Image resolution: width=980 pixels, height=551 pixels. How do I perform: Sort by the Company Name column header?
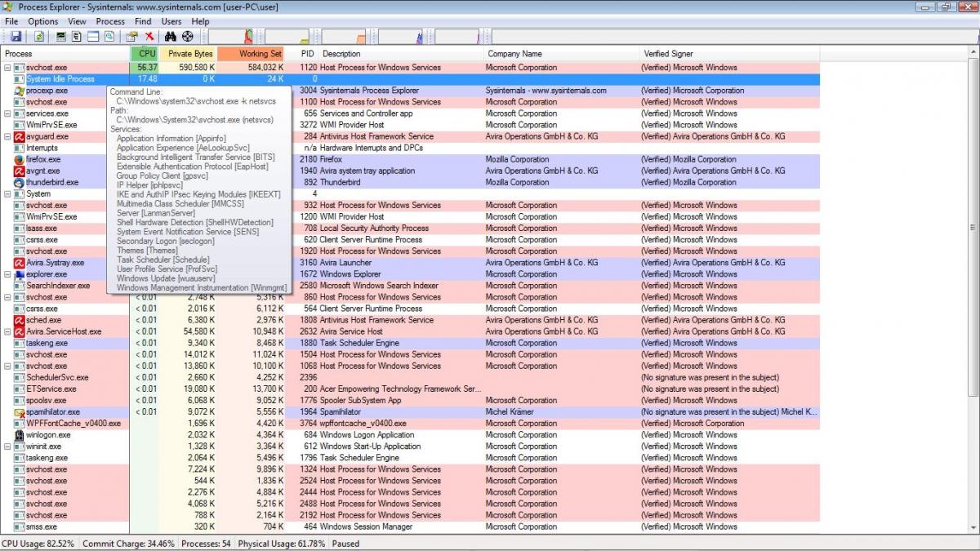point(562,54)
